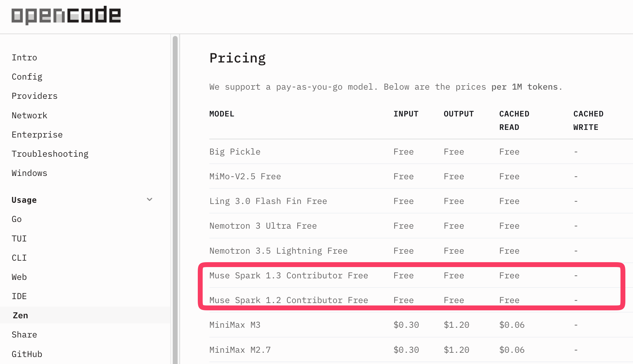Screen dimensions: 633x364
Task: Click MiniMax M2.7 input price $0.30
Action: tap(406, 350)
